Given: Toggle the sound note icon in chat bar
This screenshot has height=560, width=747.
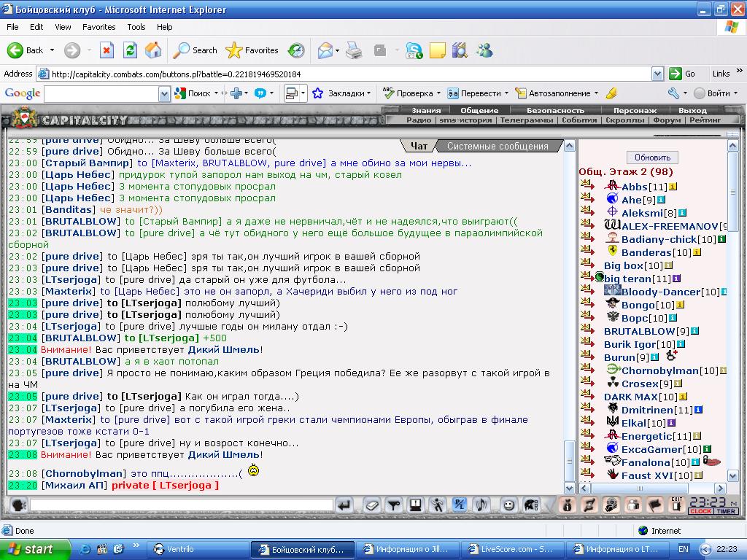Looking at the screenshot, I should 481,505.
